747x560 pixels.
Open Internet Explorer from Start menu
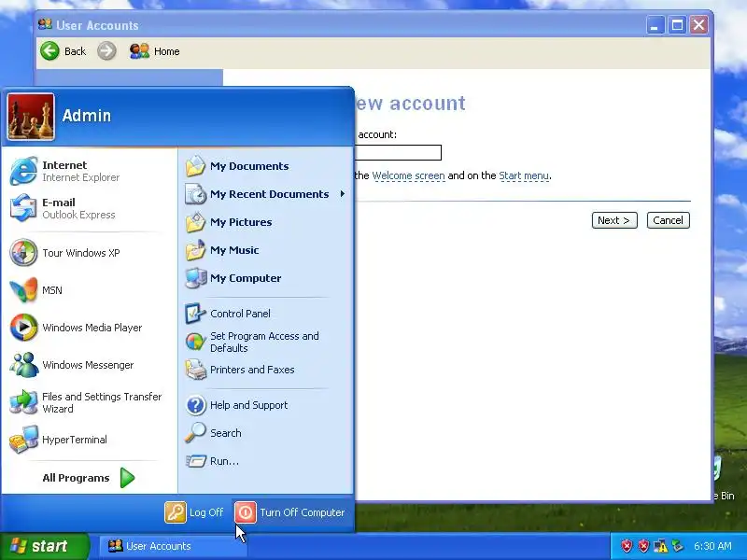[x=24, y=171]
